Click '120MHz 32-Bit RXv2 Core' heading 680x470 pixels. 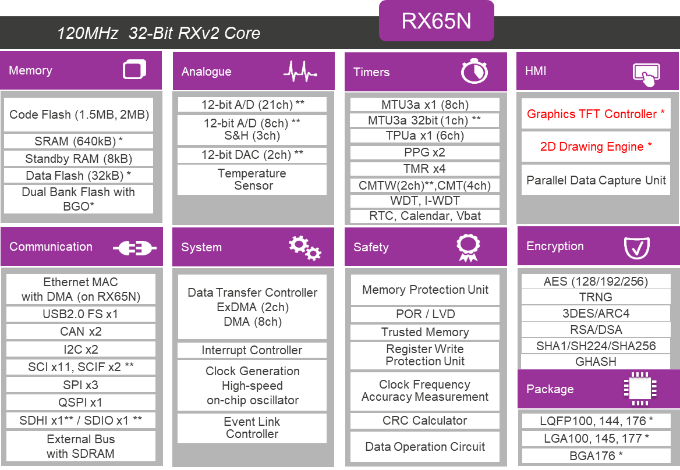(159, 33)
